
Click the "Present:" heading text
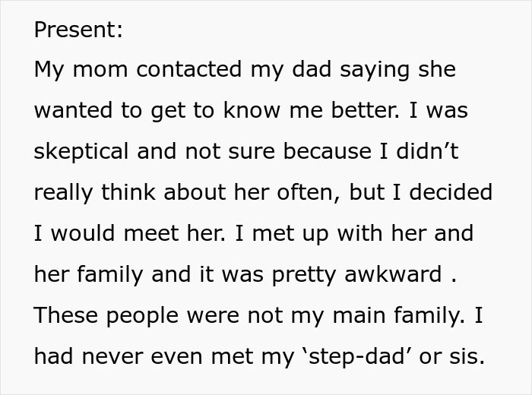pyautogui.click(x=78, y=32)
